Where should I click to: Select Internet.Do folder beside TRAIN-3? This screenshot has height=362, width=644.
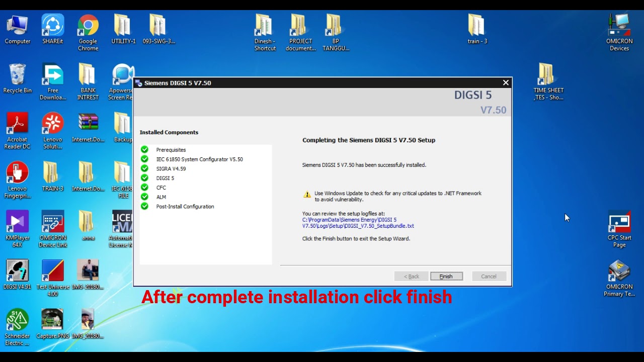pyautogui.click(x=88, y=177)
